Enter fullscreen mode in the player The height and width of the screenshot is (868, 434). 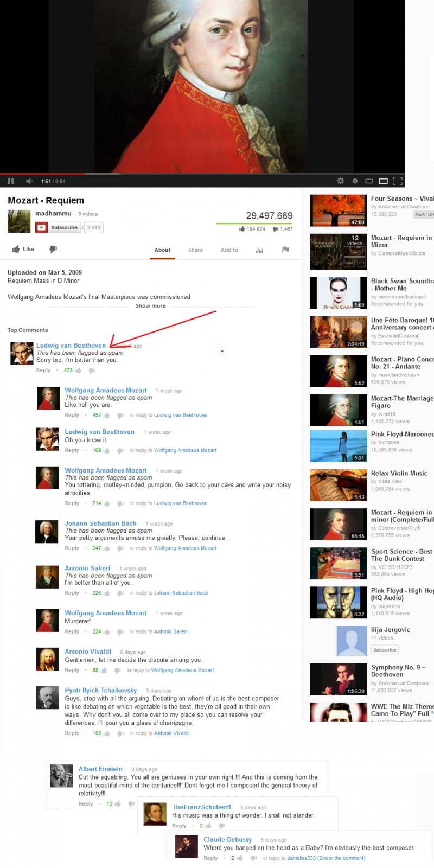[x=398, y=181]
